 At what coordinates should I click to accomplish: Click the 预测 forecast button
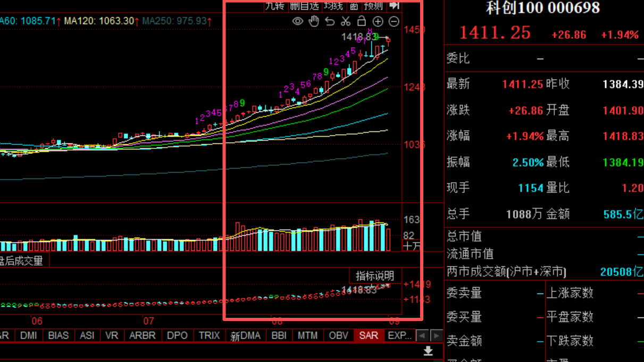pyautogui.click(x=374, y=5)
